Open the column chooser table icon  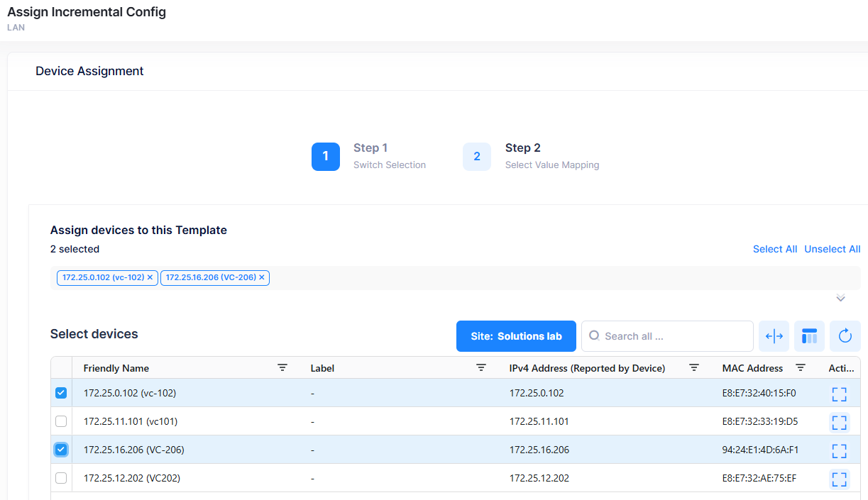(x=809, y=336)
